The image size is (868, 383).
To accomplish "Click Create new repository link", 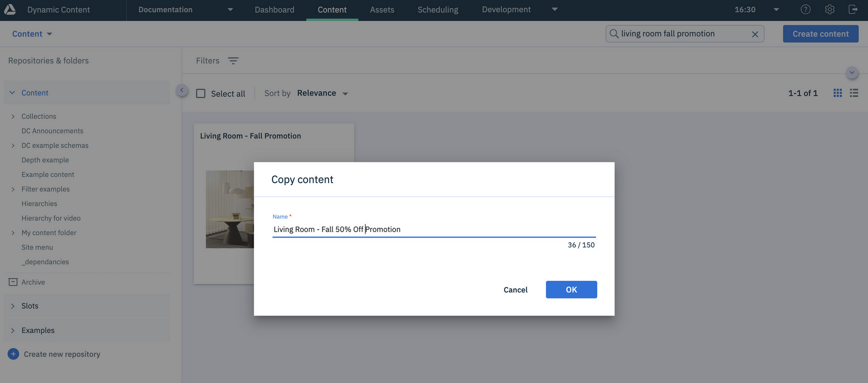I will [62, 354].
